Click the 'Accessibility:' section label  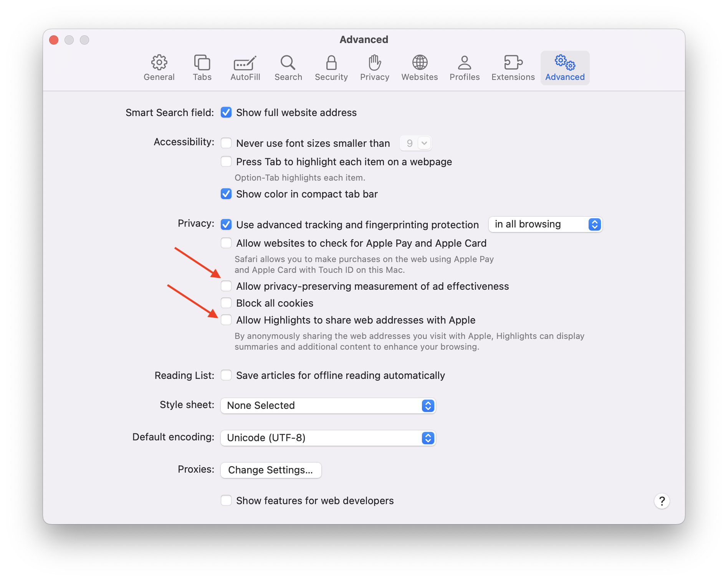coord(184,142)
